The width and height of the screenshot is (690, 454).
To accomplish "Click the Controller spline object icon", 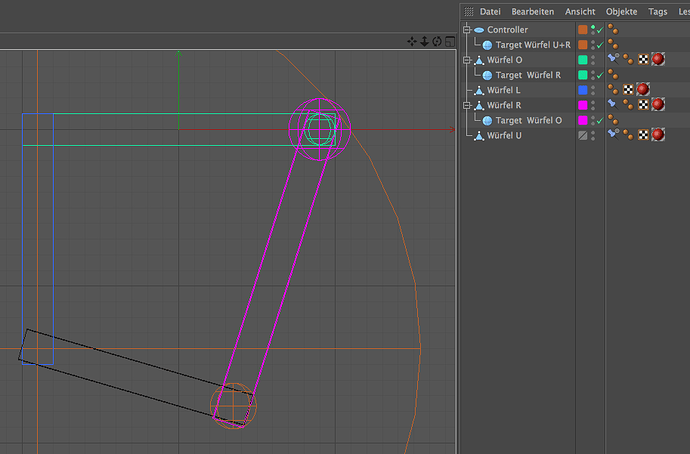I will click(479, 30).
